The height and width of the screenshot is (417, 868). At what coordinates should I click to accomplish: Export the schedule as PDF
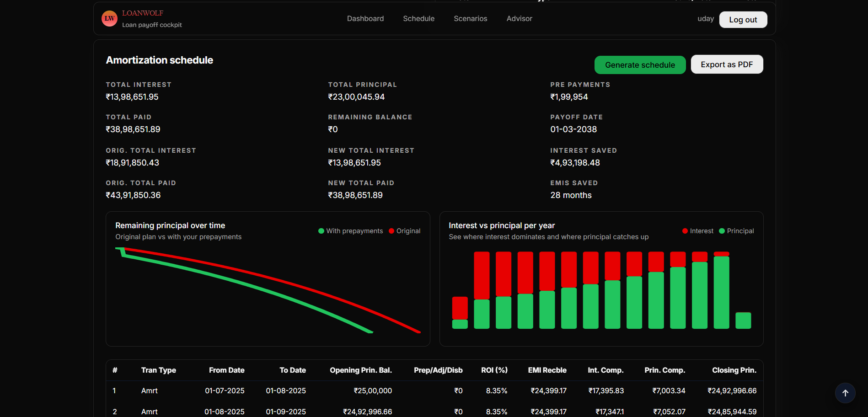tap(727, 64)
